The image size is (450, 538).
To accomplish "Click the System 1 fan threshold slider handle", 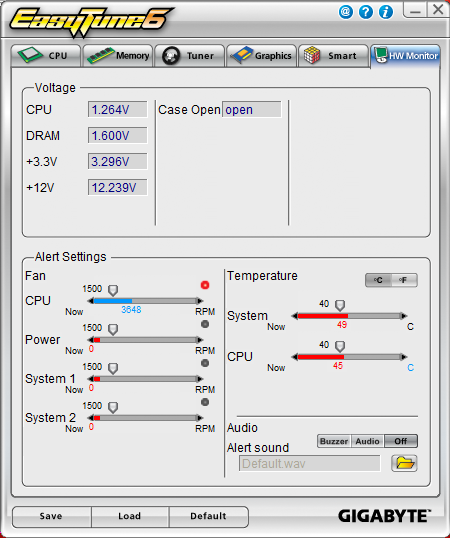I will (113, 369).
